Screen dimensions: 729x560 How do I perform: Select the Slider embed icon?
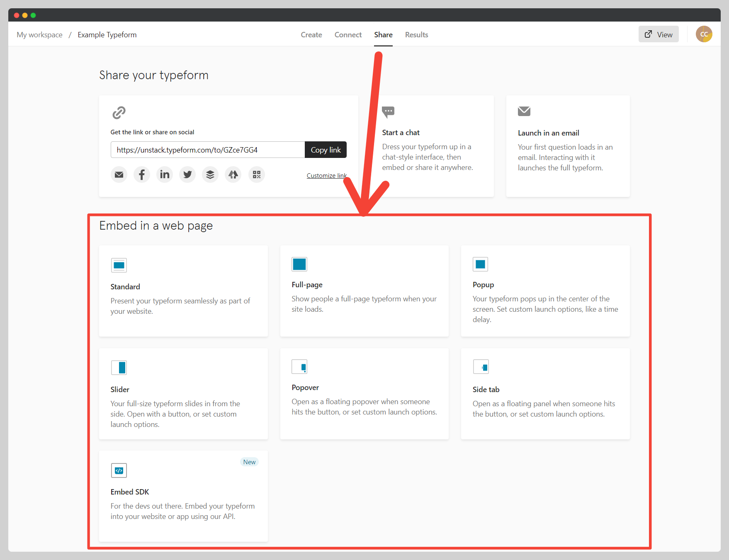[119, 368]
